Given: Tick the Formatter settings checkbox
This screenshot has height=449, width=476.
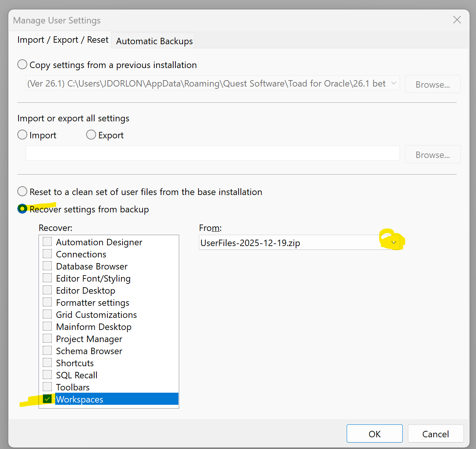Looking at the screenshot, I should tap(47, 302).
